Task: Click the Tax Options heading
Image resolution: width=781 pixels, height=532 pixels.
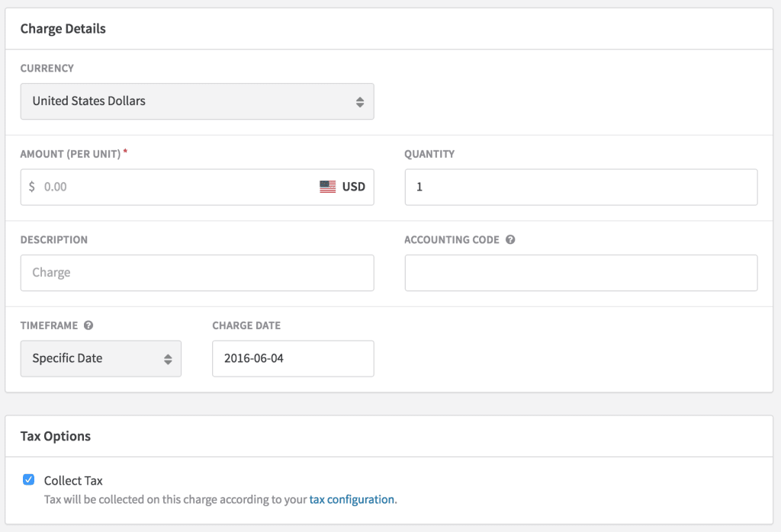Action: pos(55,437)
